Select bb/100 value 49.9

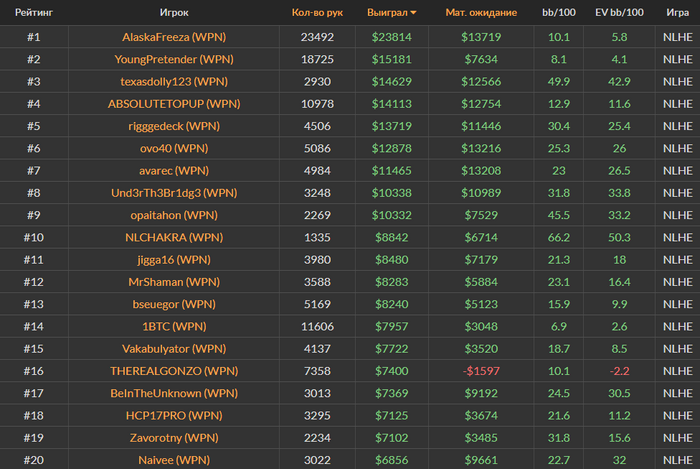pos(558,82)
